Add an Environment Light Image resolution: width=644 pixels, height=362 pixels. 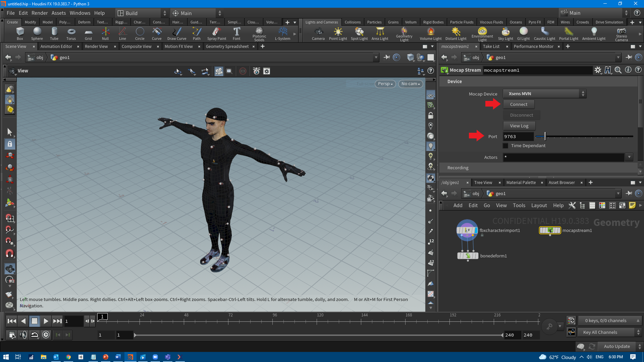click(x=482, y=35)
